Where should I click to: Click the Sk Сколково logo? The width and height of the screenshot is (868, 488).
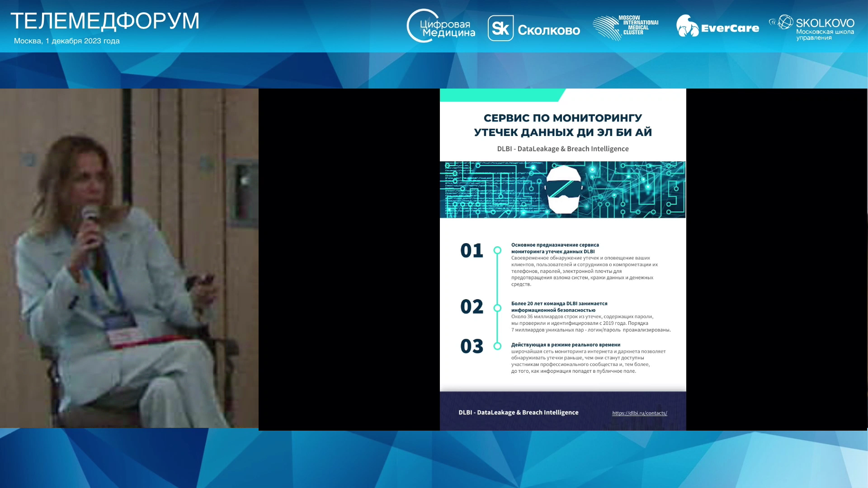[x=533, y=28]
